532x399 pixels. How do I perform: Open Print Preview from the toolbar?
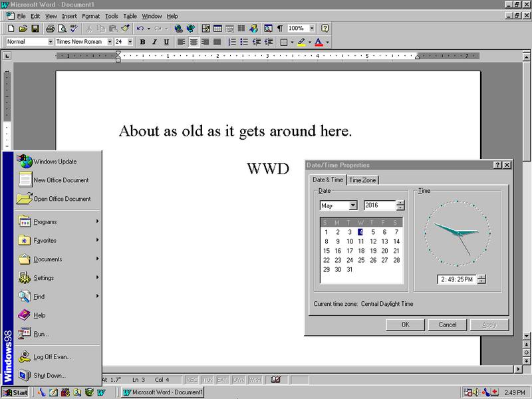[62, 29]
